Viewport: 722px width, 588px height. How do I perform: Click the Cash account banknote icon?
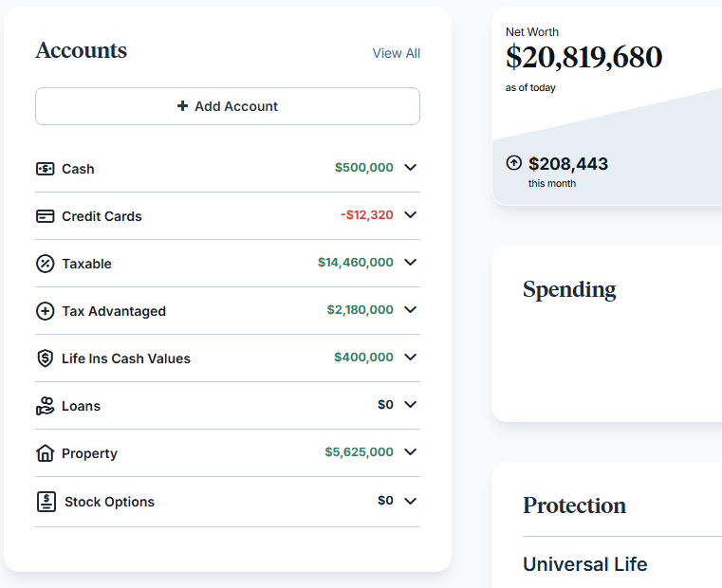45,169
